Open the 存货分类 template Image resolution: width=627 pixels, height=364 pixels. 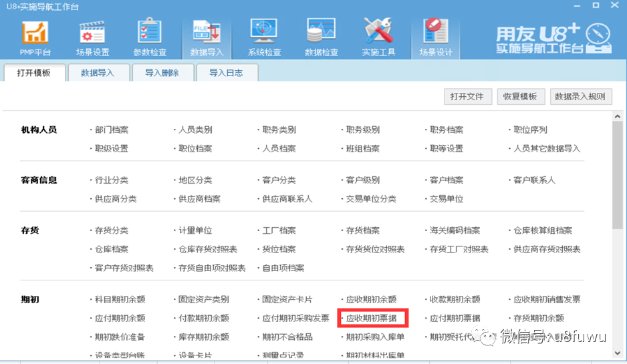click(x=112, y=230)
